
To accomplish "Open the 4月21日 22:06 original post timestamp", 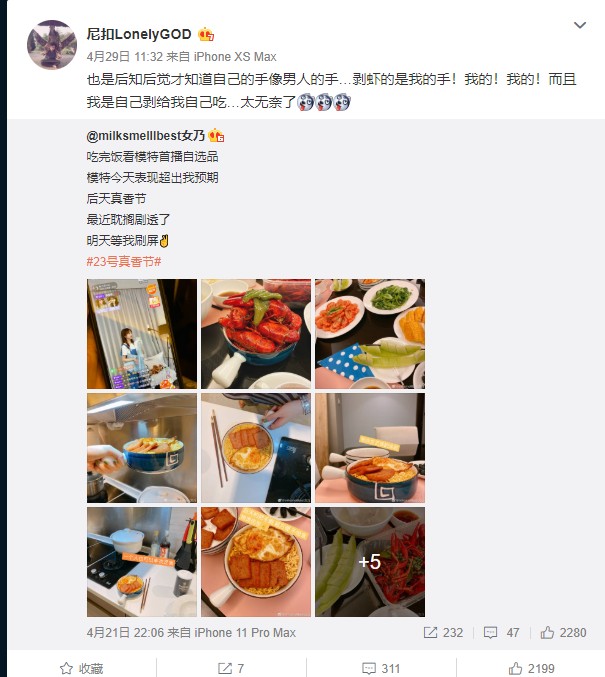I will (125, 633).
